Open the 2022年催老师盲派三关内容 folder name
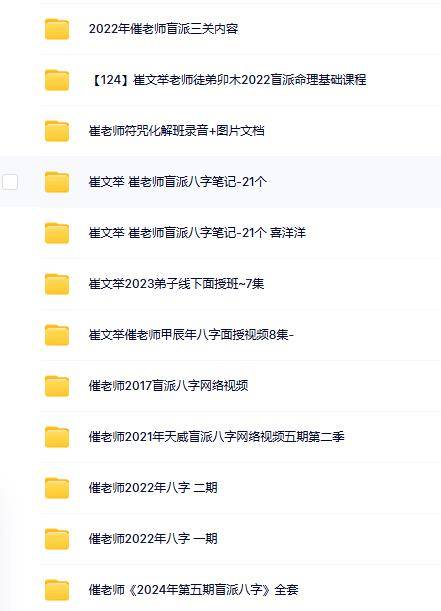The width and height of the screenshot is (441, 611). click(163, 29)
